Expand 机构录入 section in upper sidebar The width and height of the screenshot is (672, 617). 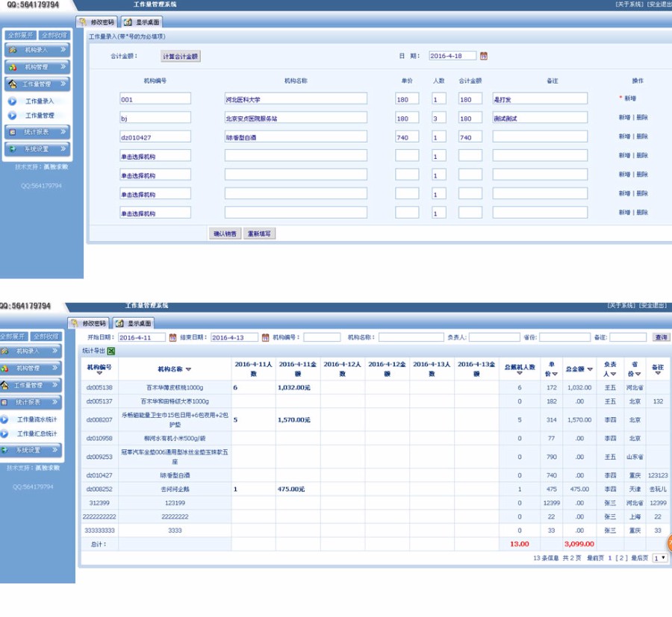click(37, 50)
